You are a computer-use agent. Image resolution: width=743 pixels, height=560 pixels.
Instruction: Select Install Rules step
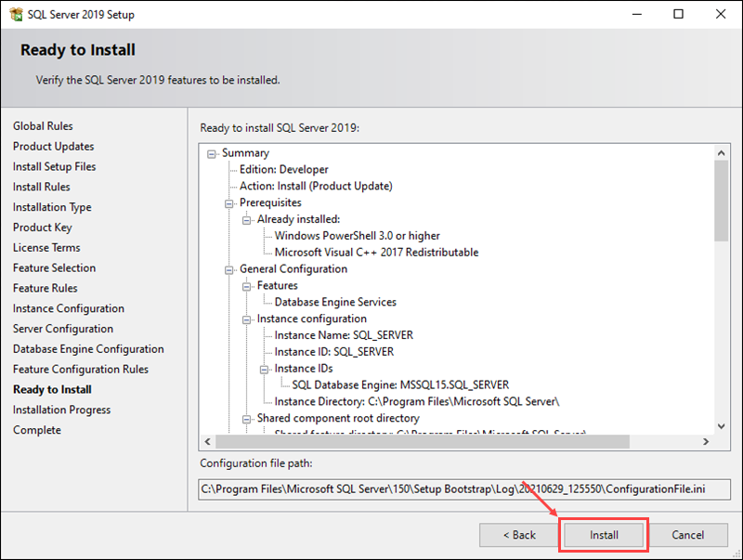click(42, 188)
